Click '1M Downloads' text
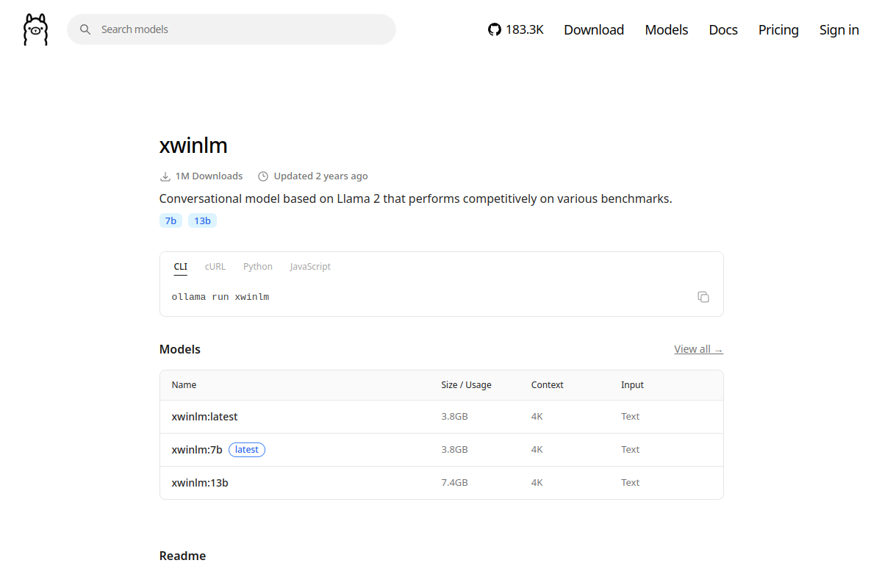The image size is (882, 588). click(x=209, y=176)
